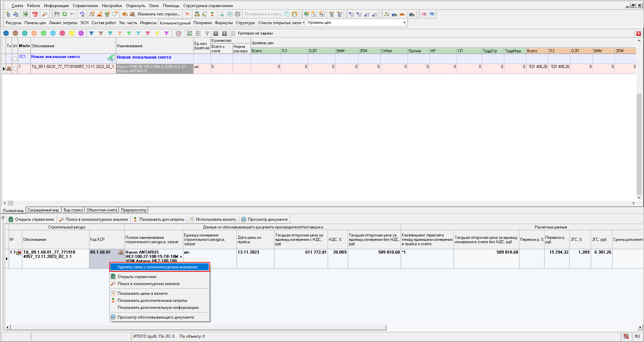
Task: Click the green refresh arrows icon
Action: [64, 14]
